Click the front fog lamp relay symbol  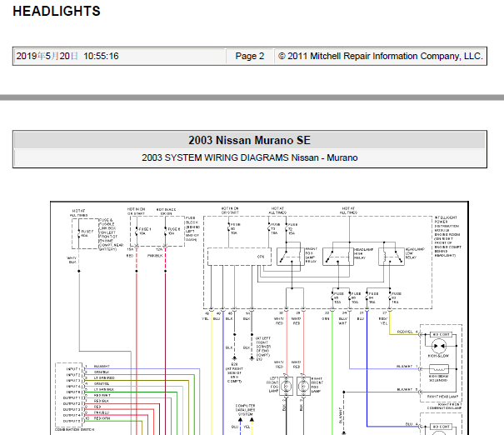(x=291, y=256)
